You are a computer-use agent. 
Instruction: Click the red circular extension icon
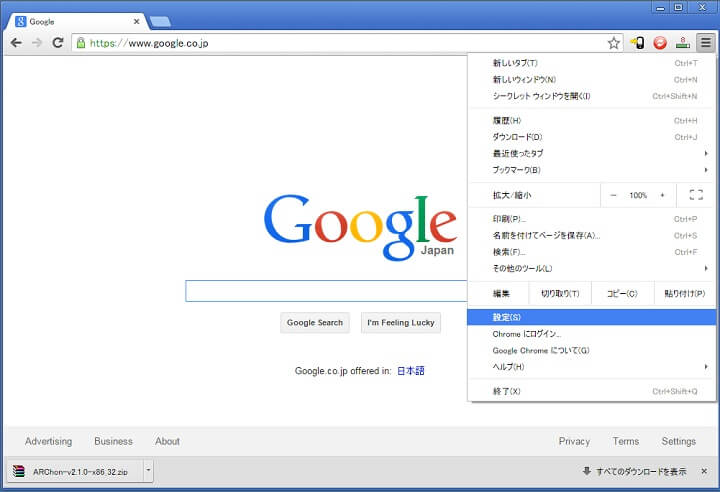660,43
